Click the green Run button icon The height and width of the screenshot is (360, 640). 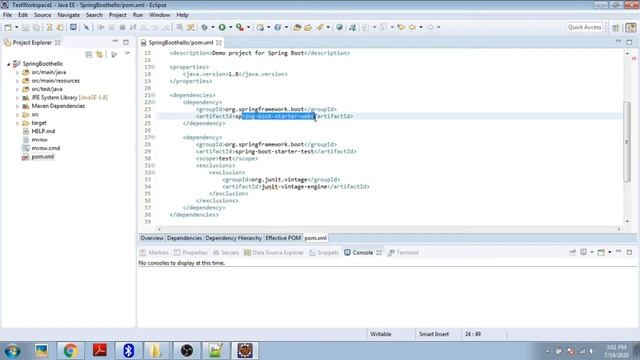(222, 27)
